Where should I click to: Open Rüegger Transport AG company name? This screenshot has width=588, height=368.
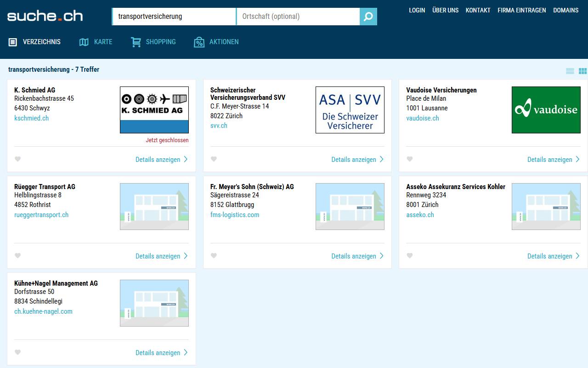click(x=45, y=187)
